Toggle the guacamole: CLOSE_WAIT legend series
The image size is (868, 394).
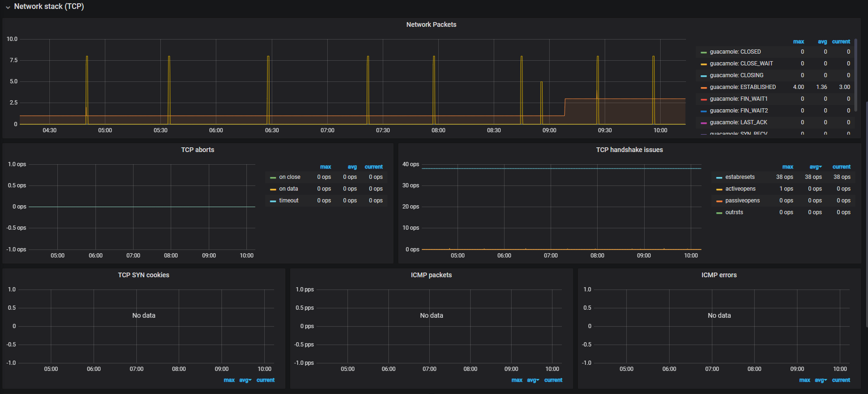[741, 64]
